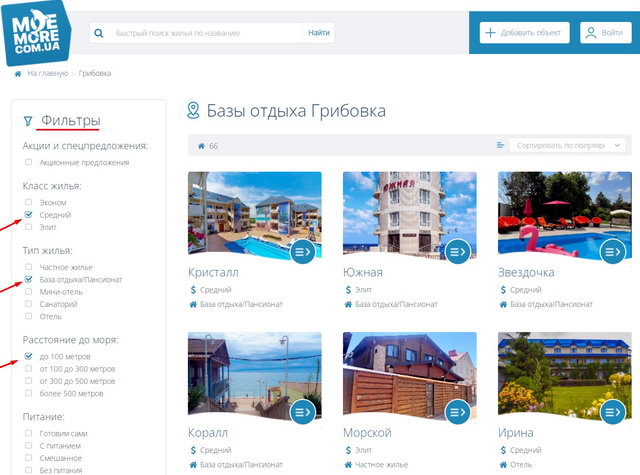Enable the Мини-отель checkbox
This screenshot has height=475, width=640.
pos(28,291)
